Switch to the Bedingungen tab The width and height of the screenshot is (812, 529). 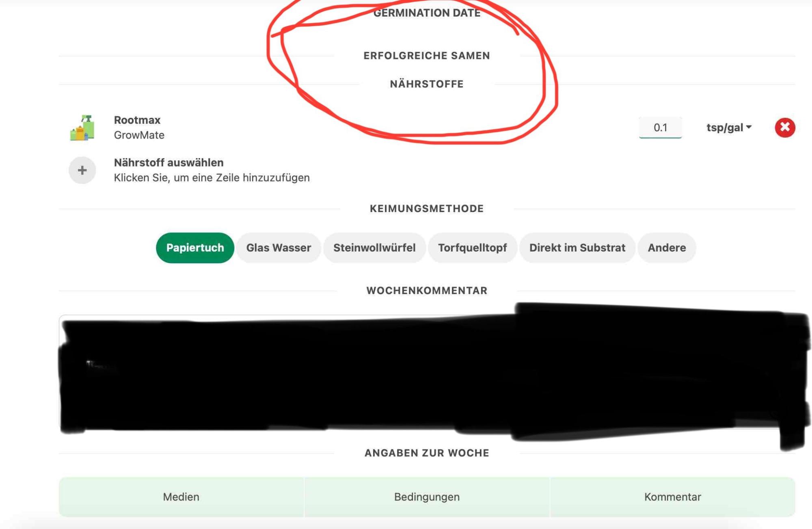click(x=427, y=497)
